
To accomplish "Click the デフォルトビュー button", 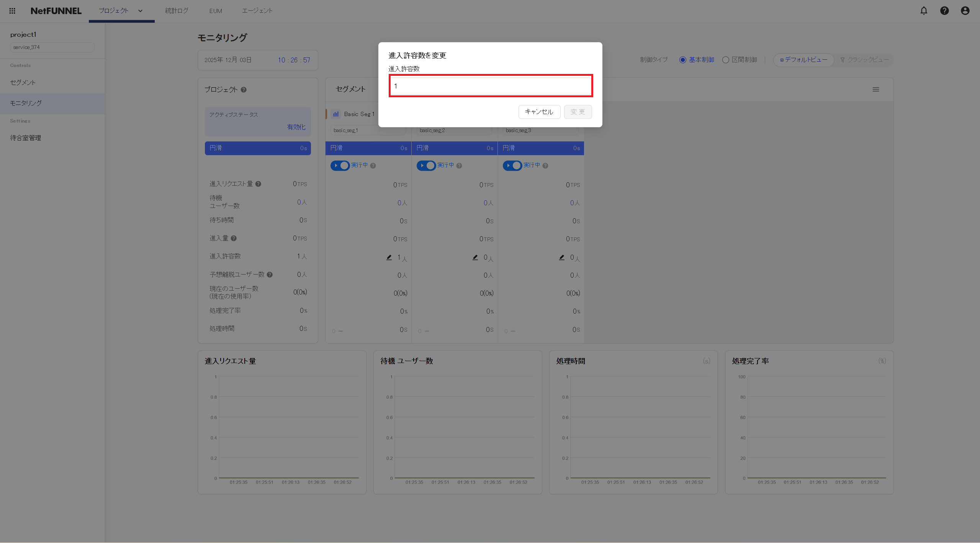I will 803,60.
